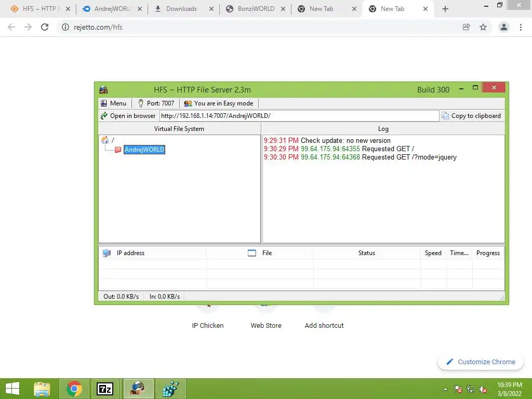
Task: Show hidden tray icons arrow
Action: click(445, 389)
